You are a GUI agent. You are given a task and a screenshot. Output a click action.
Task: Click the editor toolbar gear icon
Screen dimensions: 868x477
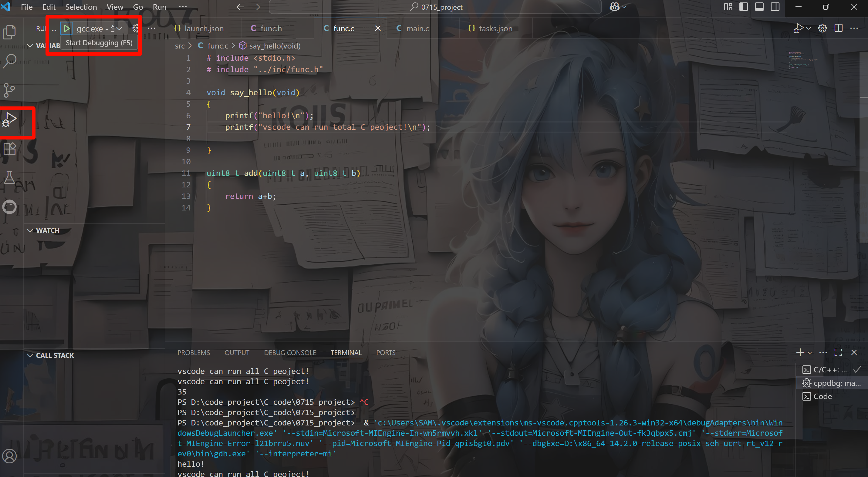(x=822, y=28)
